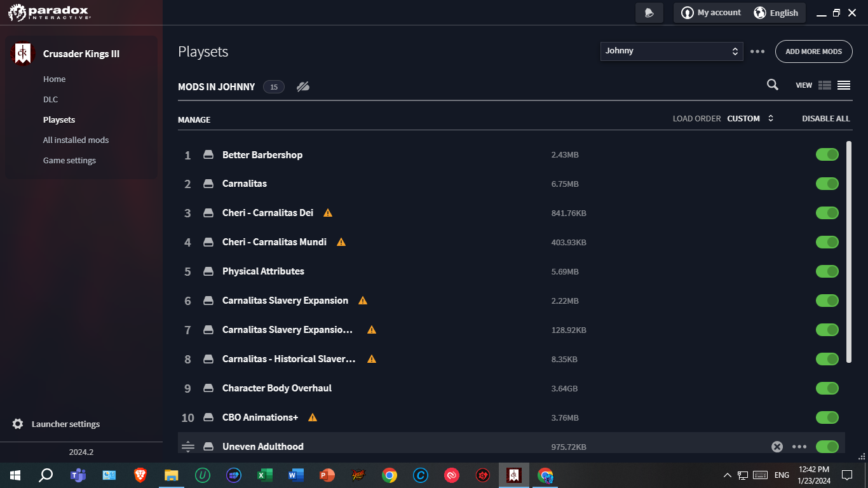Open Windows Start menu
Screen dimensions: 868x488
(x=15, y=475)
